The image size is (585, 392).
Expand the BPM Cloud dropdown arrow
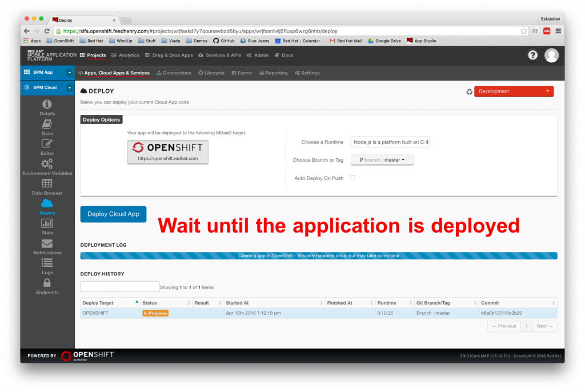[x=69, y=88]
